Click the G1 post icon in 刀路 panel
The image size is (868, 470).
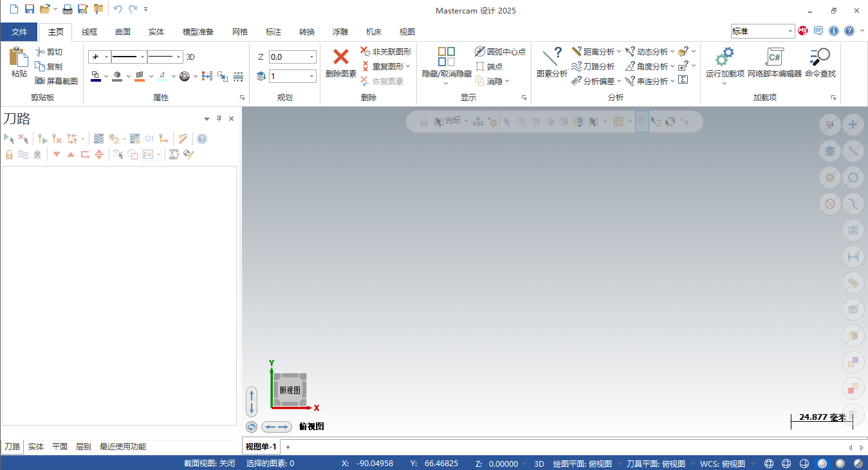[149, 138]
